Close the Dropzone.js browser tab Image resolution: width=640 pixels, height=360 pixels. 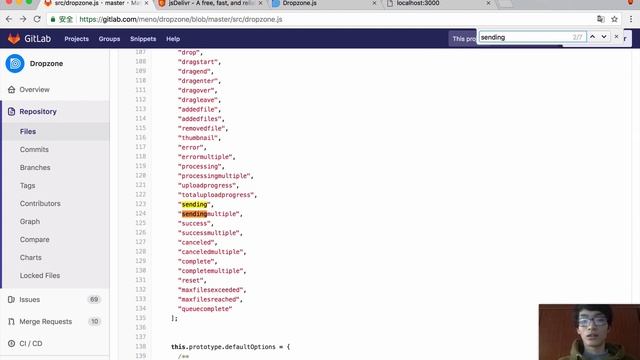374,3
